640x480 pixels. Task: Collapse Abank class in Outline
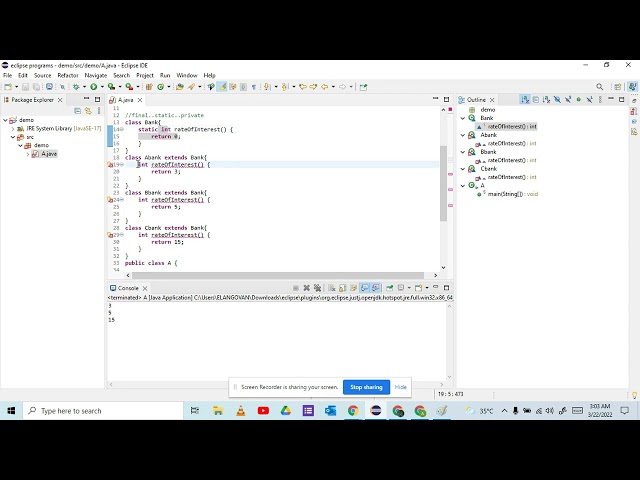(463, 135)
